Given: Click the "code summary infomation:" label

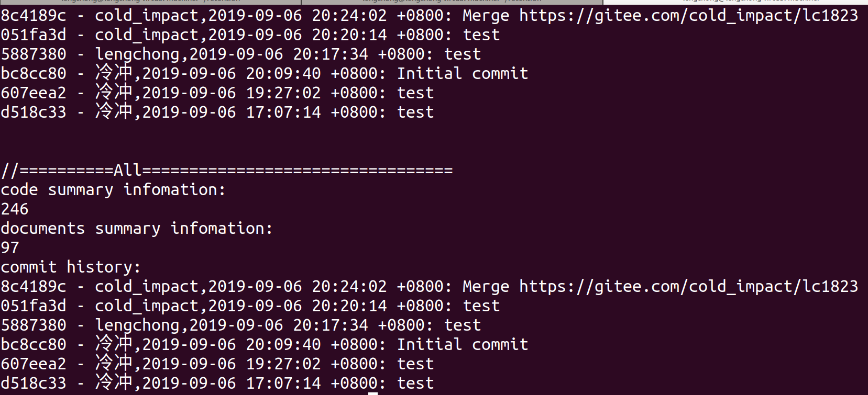Looking at the screenshot, I should 113,190.
